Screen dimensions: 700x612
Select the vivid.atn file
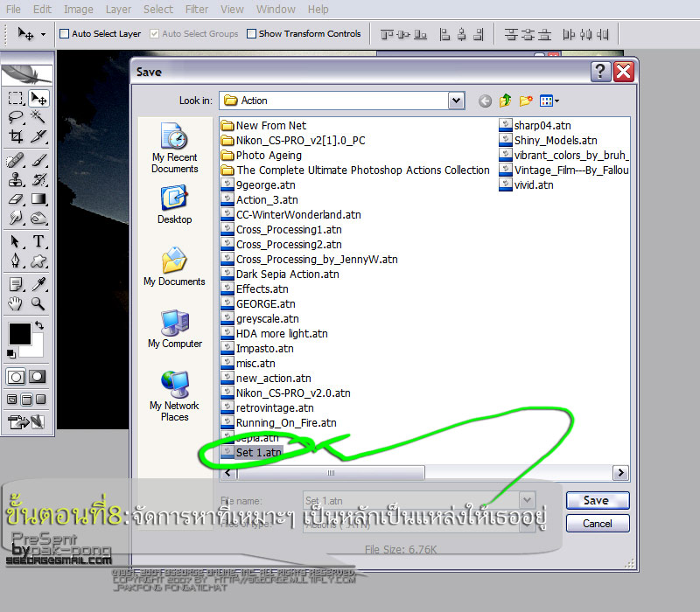tap(527, 184)
